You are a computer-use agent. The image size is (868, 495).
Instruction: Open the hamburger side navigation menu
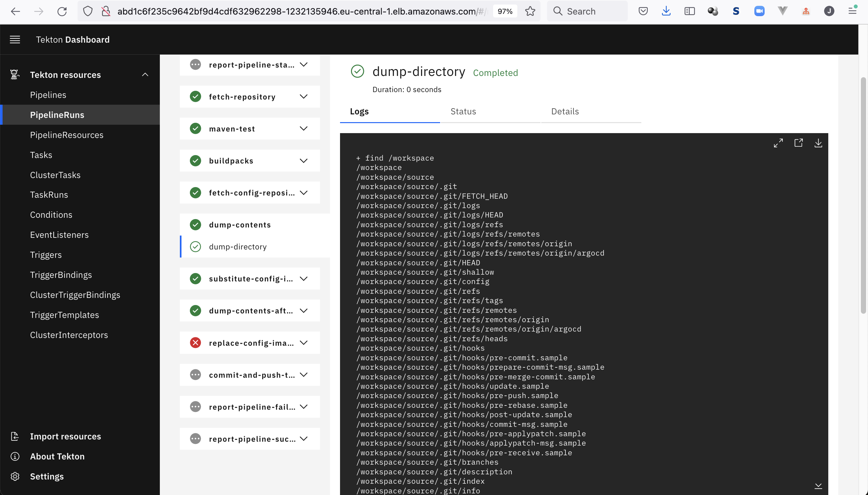(15, 40)
